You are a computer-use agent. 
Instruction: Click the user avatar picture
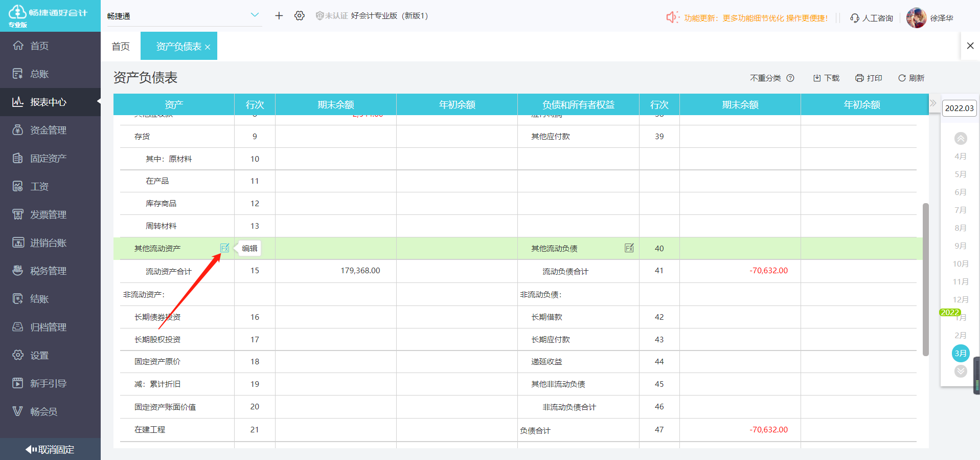916,18
